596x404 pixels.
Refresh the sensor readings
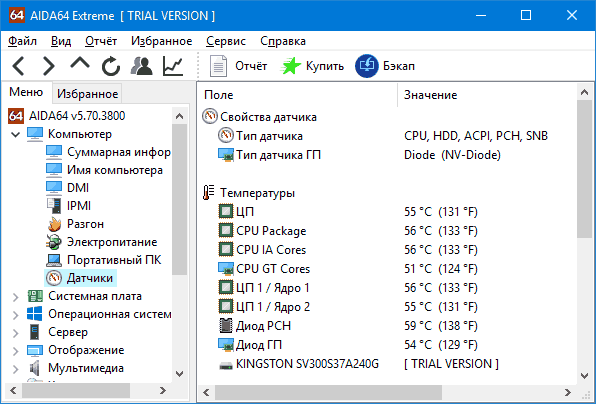point(111,66)
